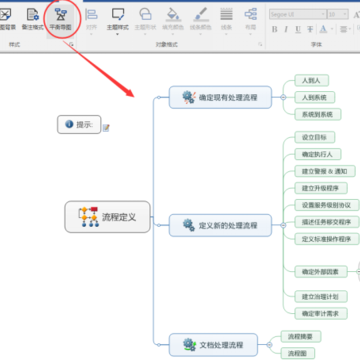Open the Segoe UI font dropdown
The image size is (360, 360).
(298, 14)
